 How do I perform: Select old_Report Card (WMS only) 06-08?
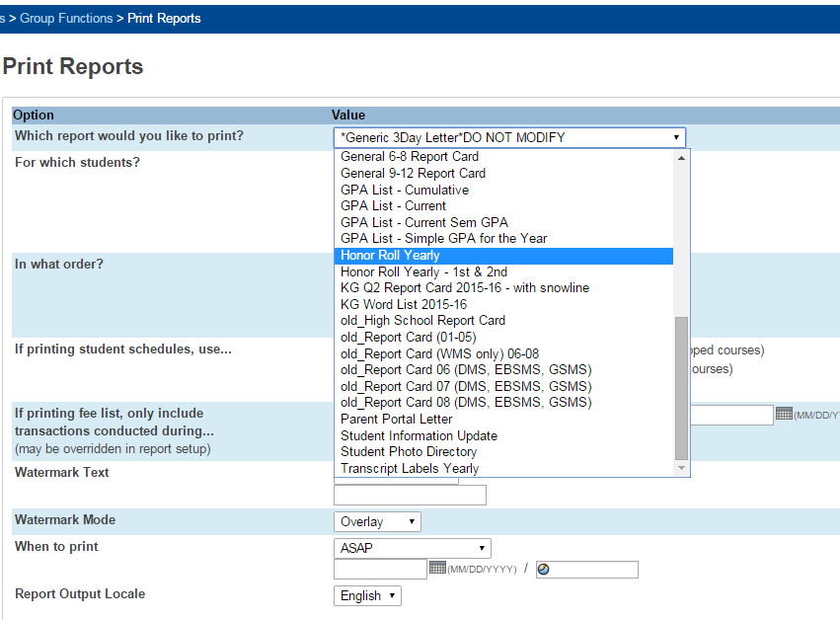coord(503,353)
